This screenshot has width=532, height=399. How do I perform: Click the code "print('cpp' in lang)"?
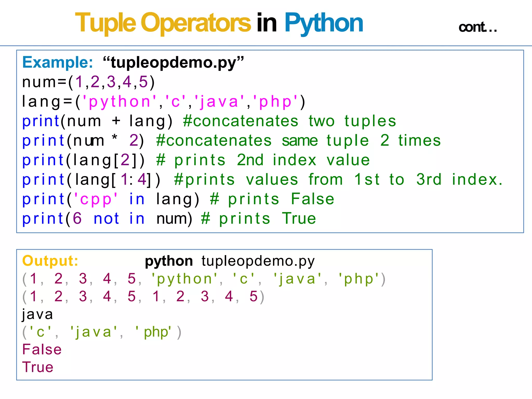pos(111,199)
